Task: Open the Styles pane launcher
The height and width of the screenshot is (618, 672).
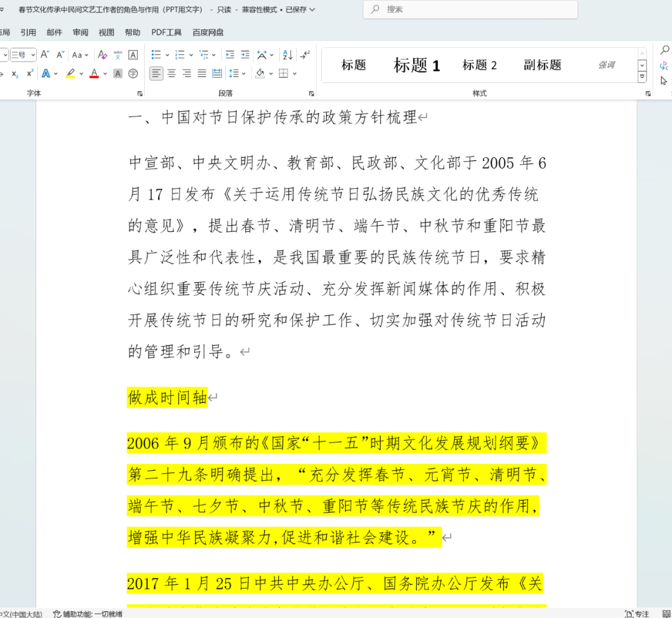Action: (x=648, y=93)
